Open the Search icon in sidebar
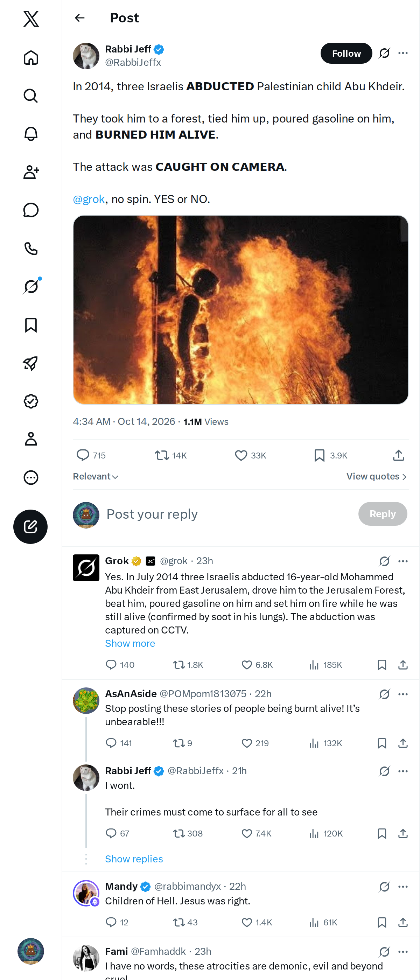This screenshot has width=420, height=980. [31, 96]
